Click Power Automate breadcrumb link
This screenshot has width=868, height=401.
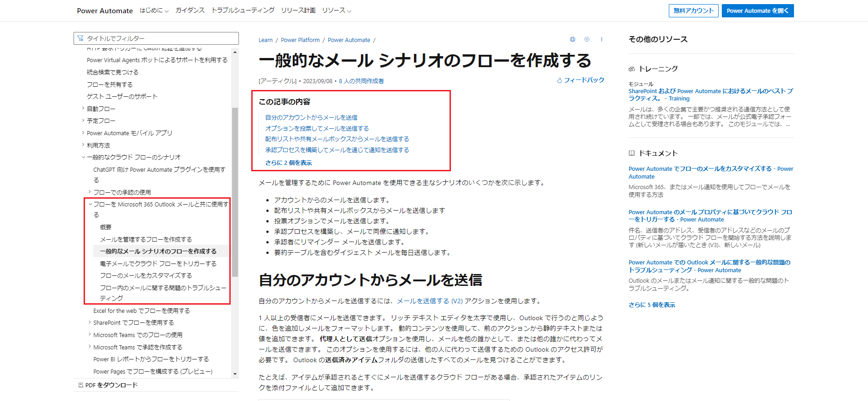click(x=349, y=40)
